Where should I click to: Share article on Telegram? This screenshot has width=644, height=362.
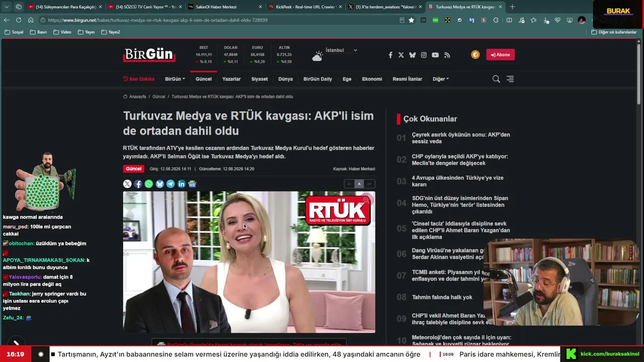[171, 184]
